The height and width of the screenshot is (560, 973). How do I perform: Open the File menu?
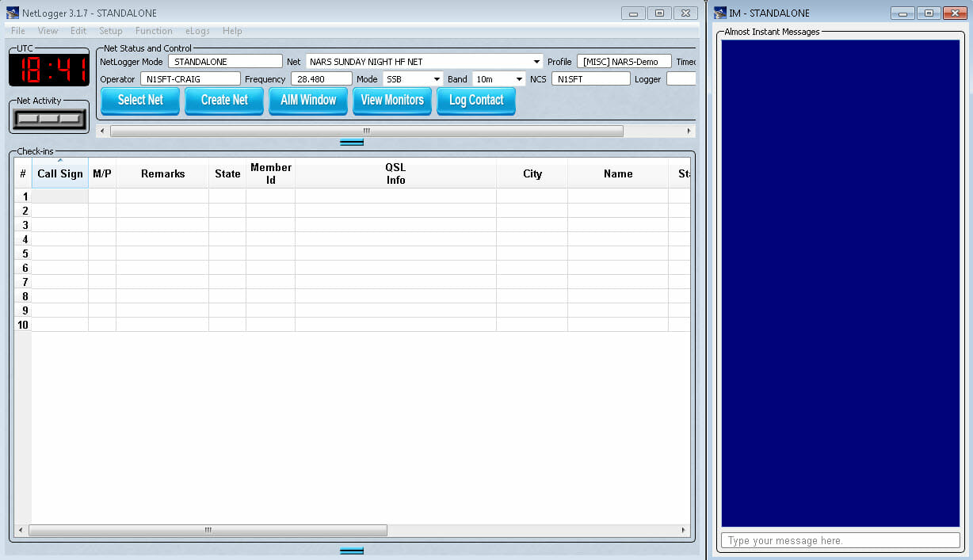17,31
